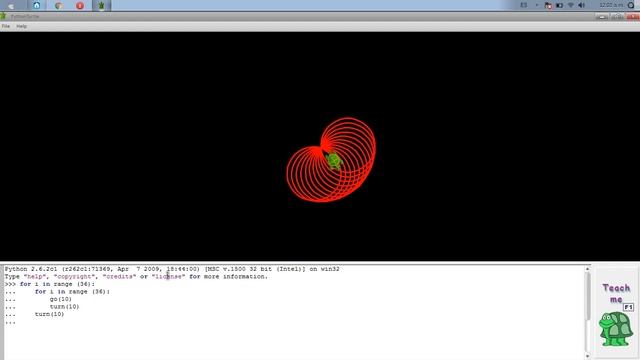Click the word "credits" in shell banner
Viewport: 640px width, 360px height.
tap(119, 276)
